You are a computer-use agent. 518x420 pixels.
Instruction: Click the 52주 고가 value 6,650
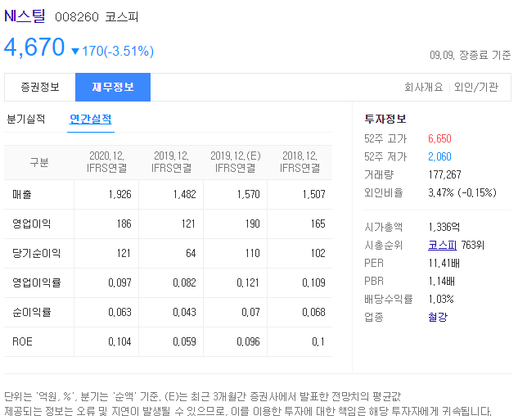439,138
